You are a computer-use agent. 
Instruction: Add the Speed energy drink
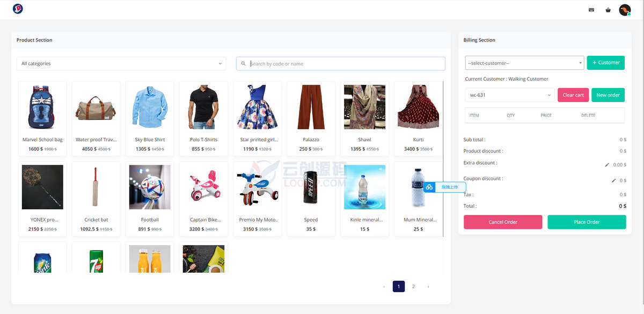(311, 199)
